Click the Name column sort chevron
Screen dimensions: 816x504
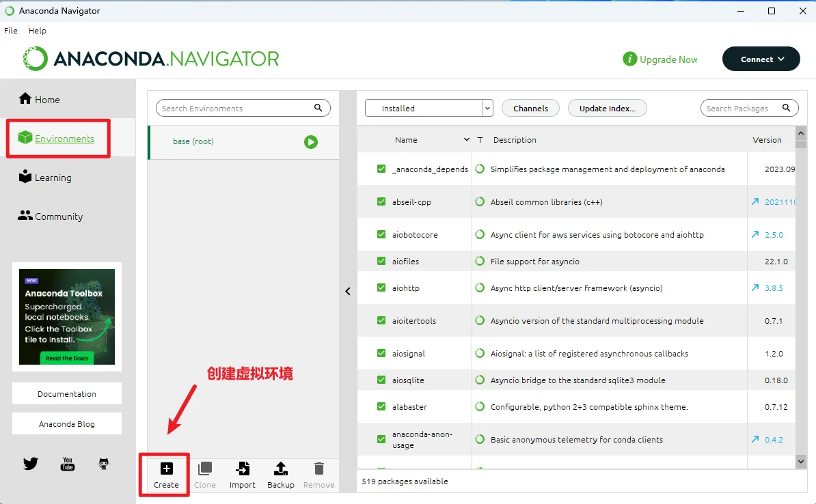point(466,139)
